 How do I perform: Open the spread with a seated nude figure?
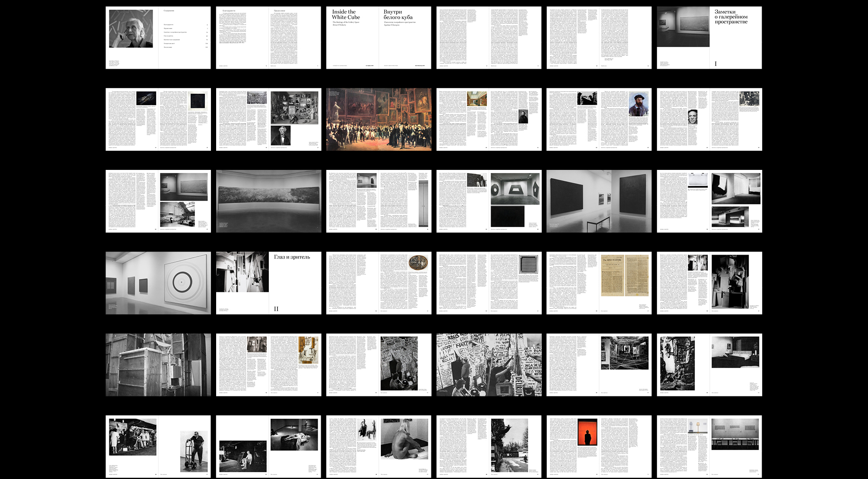click(378, 447)
